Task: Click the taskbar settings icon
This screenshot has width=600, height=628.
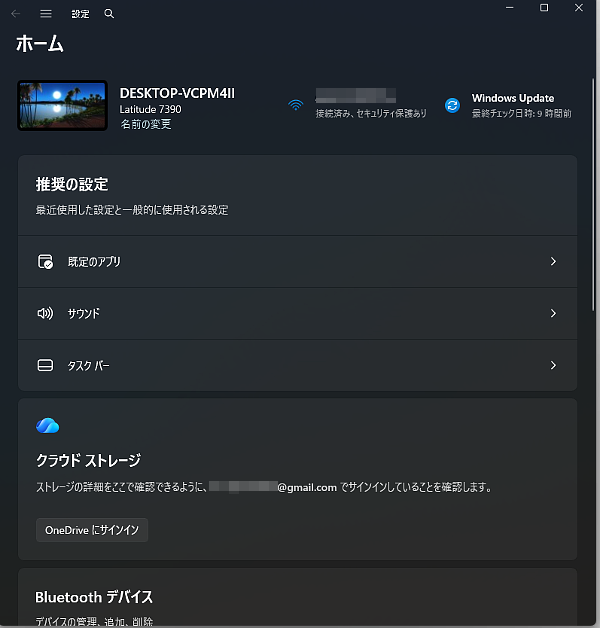Action: (x=45, y=365)
